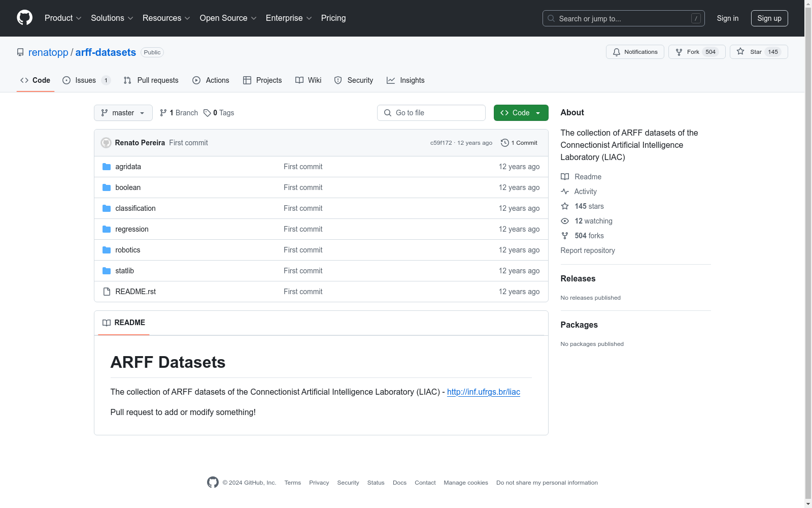
Task: Open the green Code dropdown button
Action: 521,113
